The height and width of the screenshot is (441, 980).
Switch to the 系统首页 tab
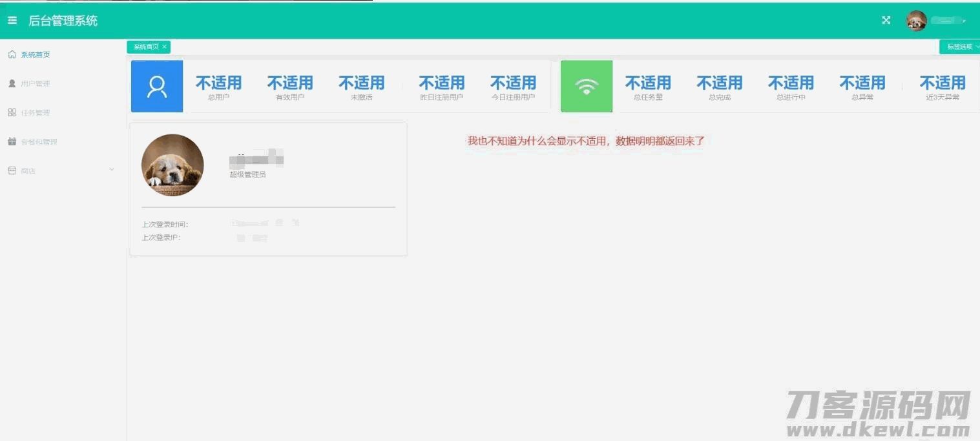(146, 47)
